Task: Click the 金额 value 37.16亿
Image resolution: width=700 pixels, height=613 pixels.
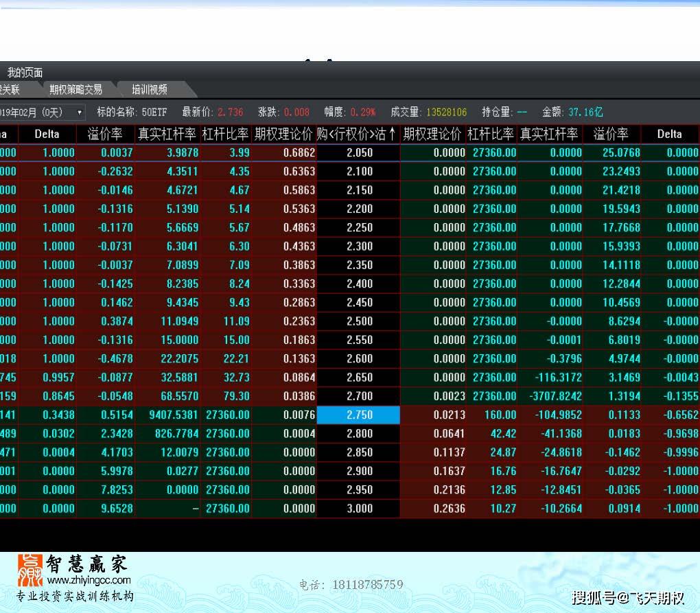Action: tap(585, 112)
